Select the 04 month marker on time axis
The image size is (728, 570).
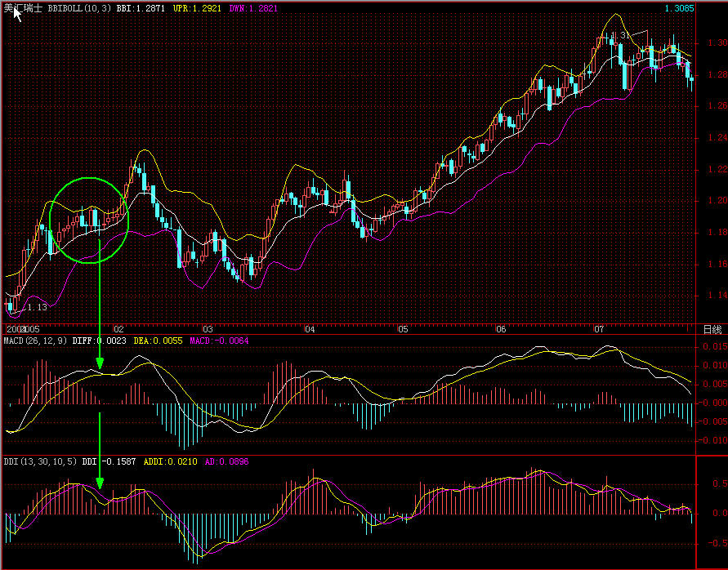tap(310, 329)
